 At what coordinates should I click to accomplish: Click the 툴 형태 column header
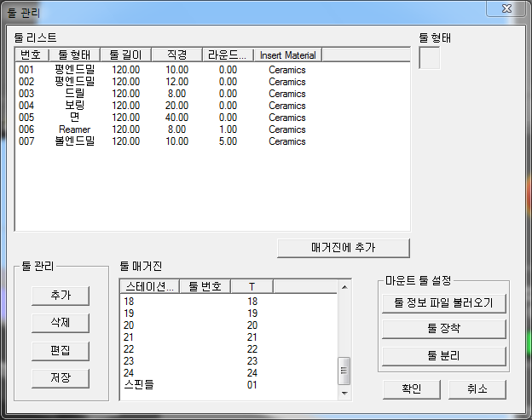coord(75,55)
